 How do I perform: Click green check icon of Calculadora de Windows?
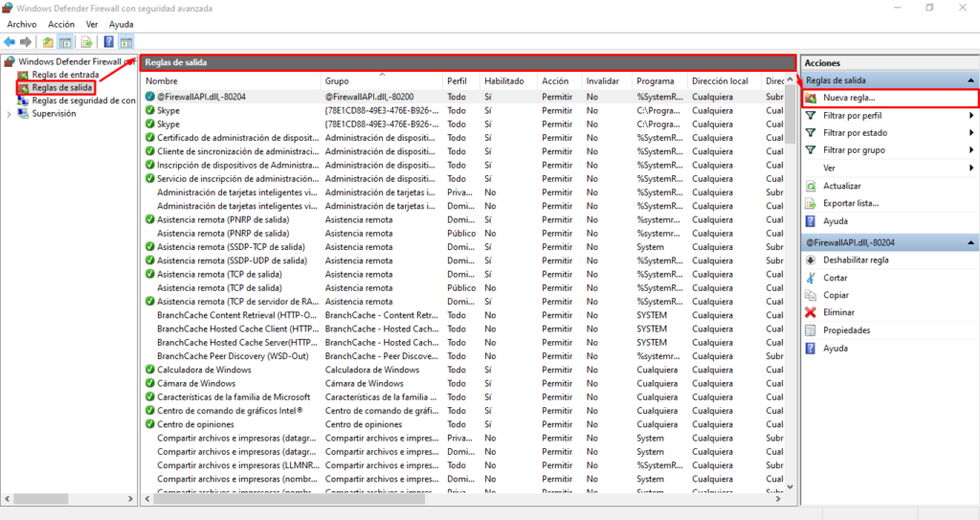[x=150, y=370]
